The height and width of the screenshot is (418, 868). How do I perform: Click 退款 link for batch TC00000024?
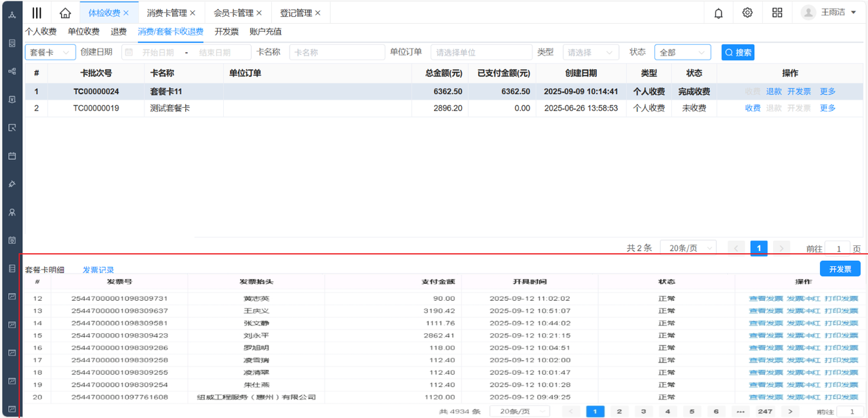pyautogui.click(x=774, y=91)
